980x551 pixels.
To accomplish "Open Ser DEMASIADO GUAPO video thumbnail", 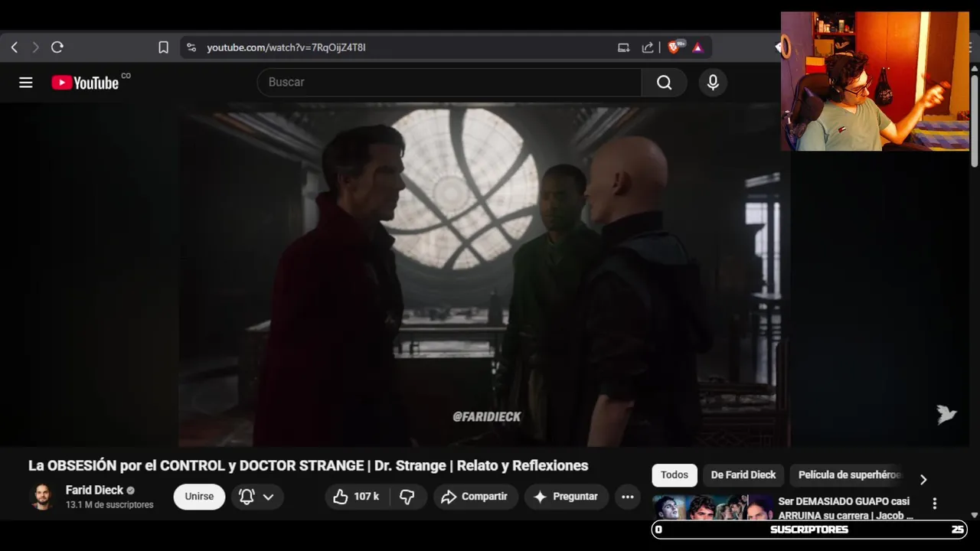I will (x=713, y=508).
